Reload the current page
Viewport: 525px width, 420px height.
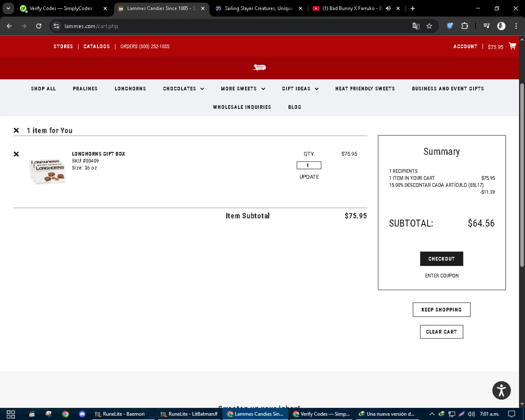[x=39, y=26]
